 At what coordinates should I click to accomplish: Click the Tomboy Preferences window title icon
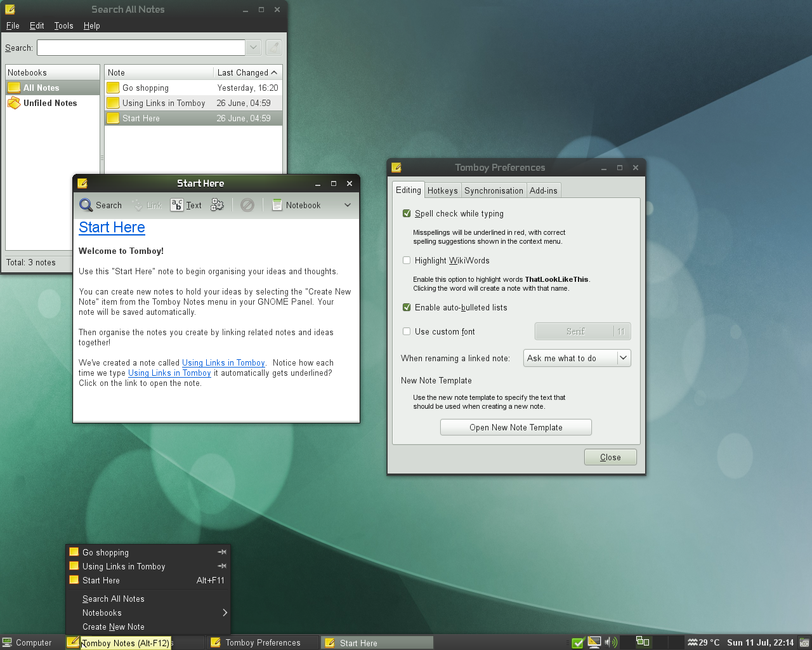pos(396,168)
